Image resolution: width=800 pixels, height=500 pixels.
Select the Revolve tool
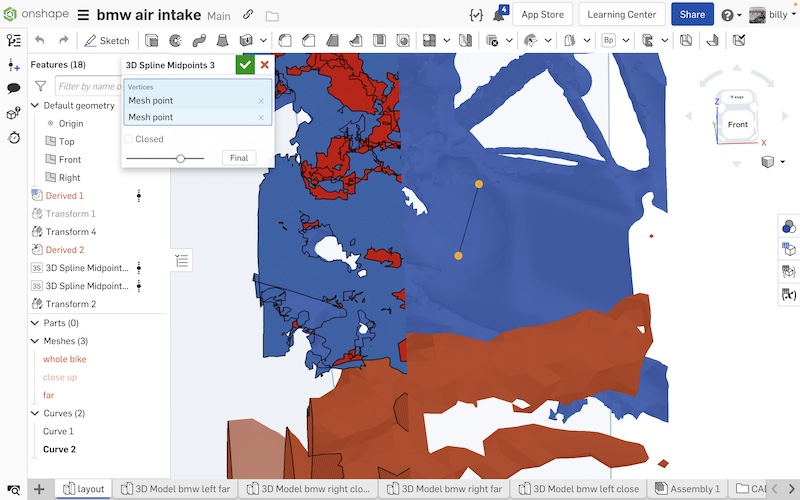[175, 40]
